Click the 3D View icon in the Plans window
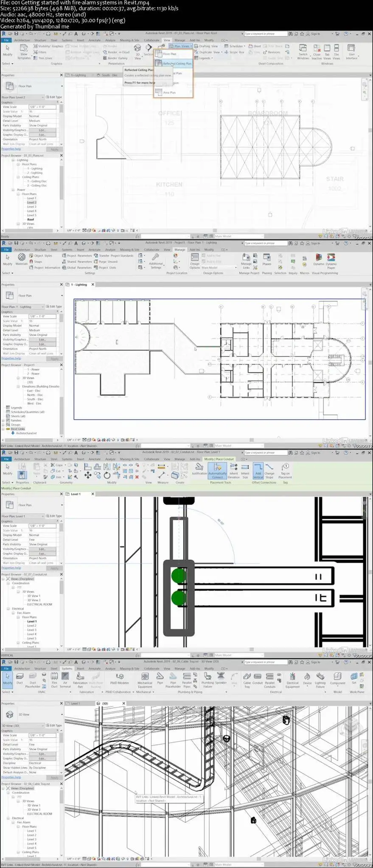 click(137, 52)
